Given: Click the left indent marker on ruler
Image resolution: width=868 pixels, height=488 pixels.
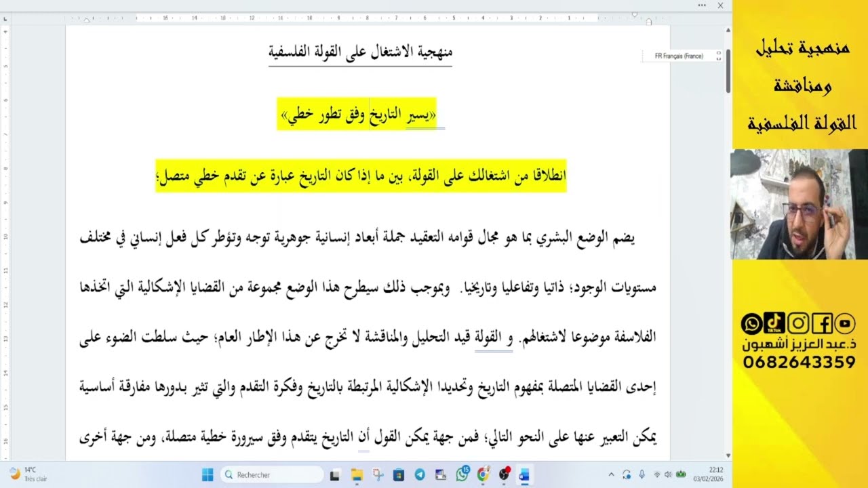Looking at the screenshot, I should (86, 20).
